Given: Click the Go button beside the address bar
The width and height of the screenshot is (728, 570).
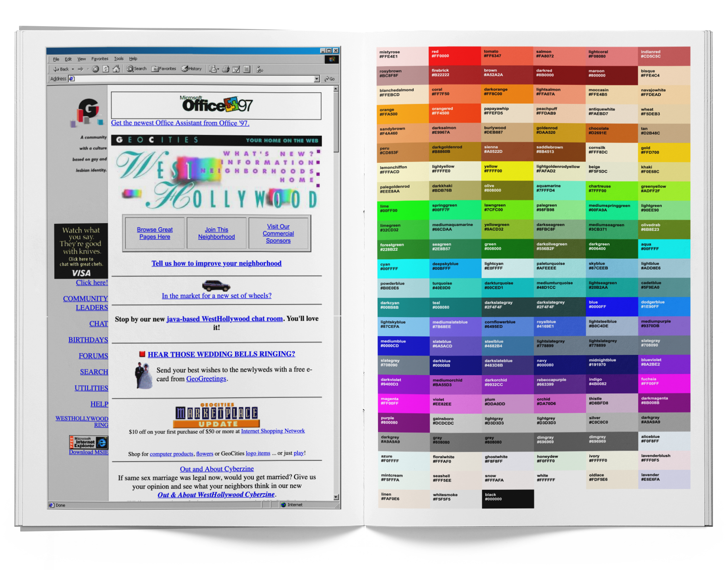Looking at the screenshot, I should pyautogui.click(x=330, y=79).
